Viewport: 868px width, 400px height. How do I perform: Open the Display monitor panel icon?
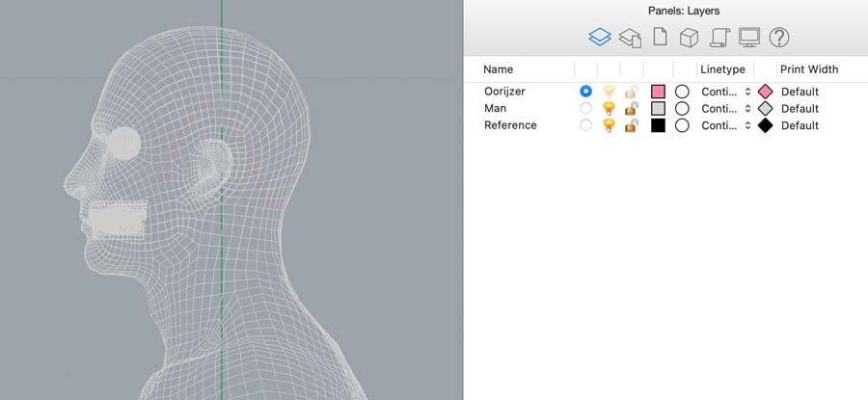[749, 37]
